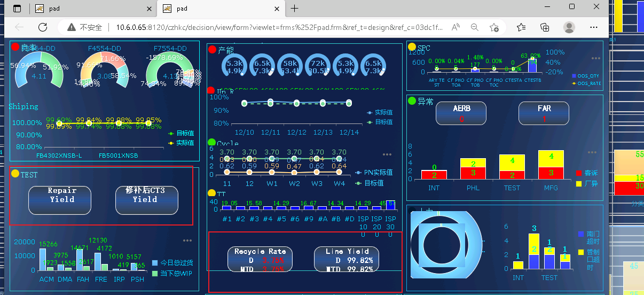This screenshot has height=295, width=644.
Task: Click the read aloud icon in address bar
Action: [455, 27]
